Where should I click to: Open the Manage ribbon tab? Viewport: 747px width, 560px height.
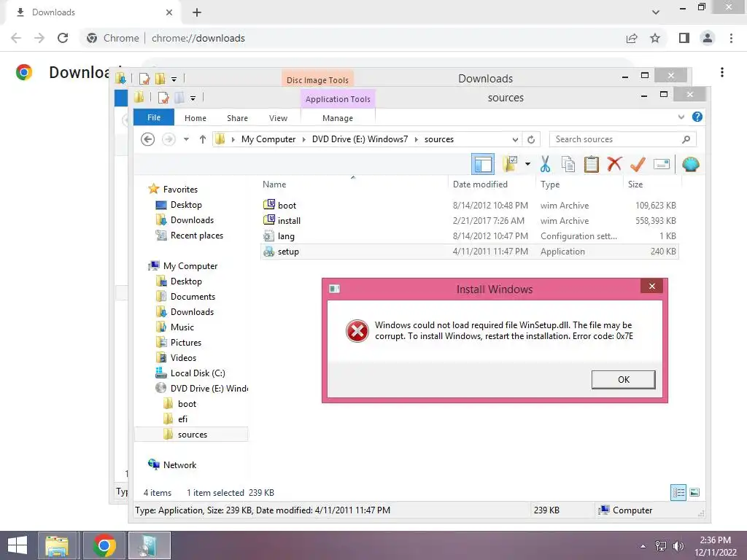coord(338,118)
